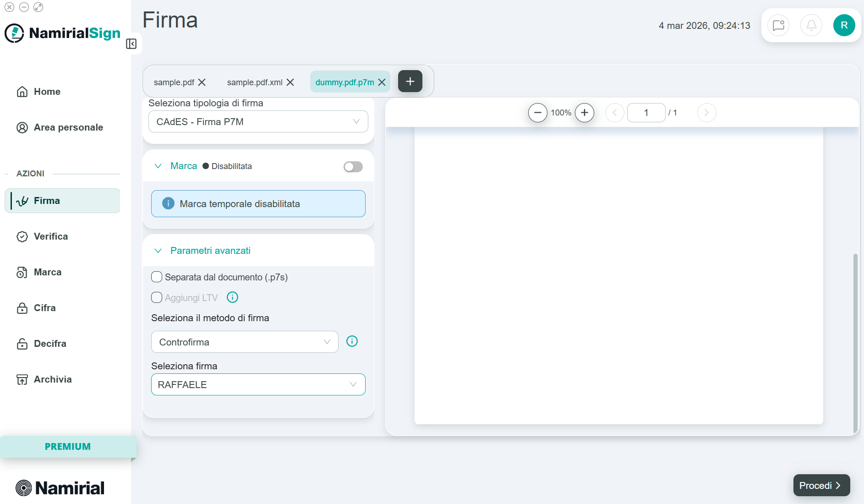Close the sample.pdf.xml tab
The width and height of the screenshot is (864, 504).
coord(290,82)
